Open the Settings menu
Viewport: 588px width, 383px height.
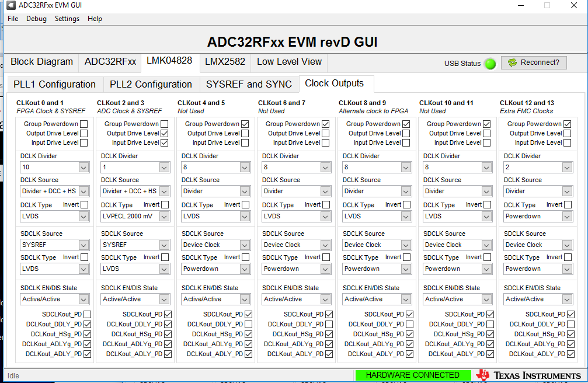click(67, 19)
